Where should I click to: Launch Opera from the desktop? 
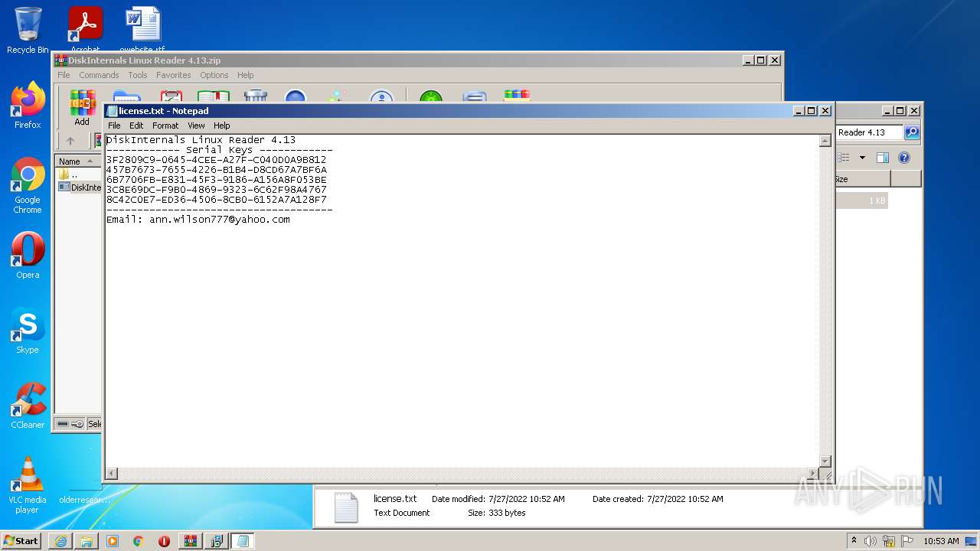click(x=28, y=256)
